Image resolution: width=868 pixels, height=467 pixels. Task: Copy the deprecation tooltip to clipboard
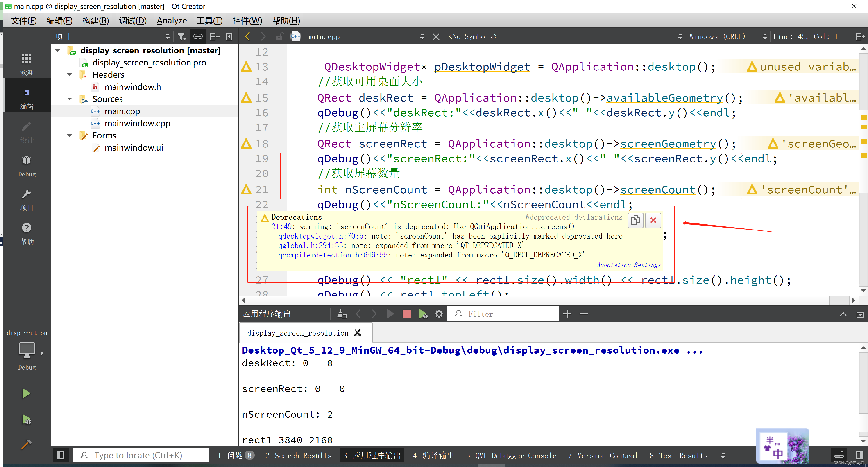(635, 220)
